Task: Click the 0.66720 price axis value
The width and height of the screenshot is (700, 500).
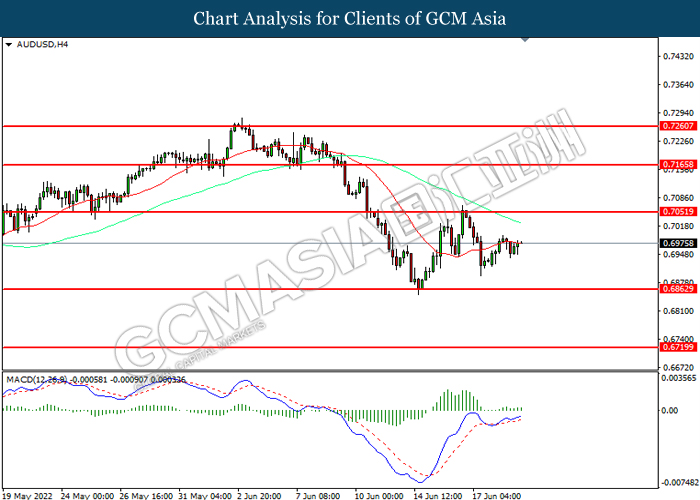Action: coord(679,368)
